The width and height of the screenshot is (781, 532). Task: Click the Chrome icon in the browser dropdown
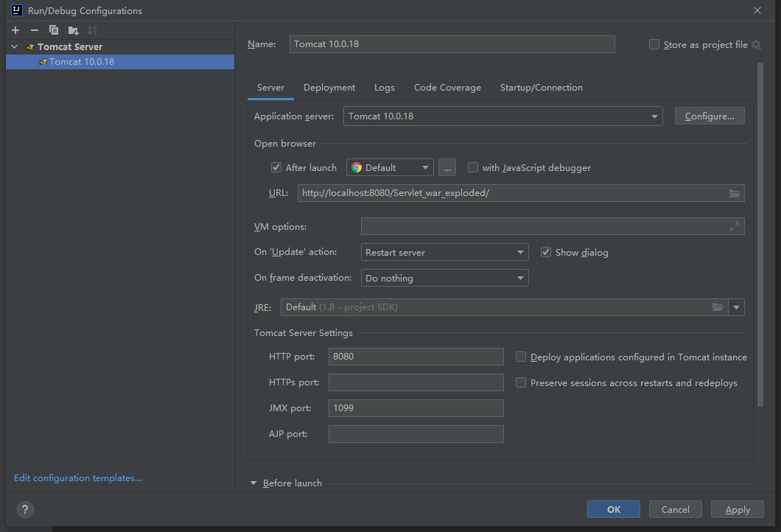point(357,167)
